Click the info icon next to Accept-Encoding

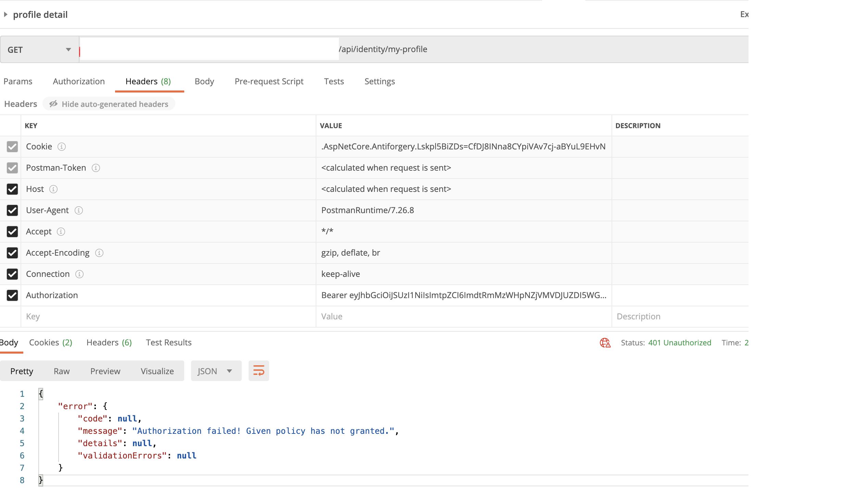[99, 253]
